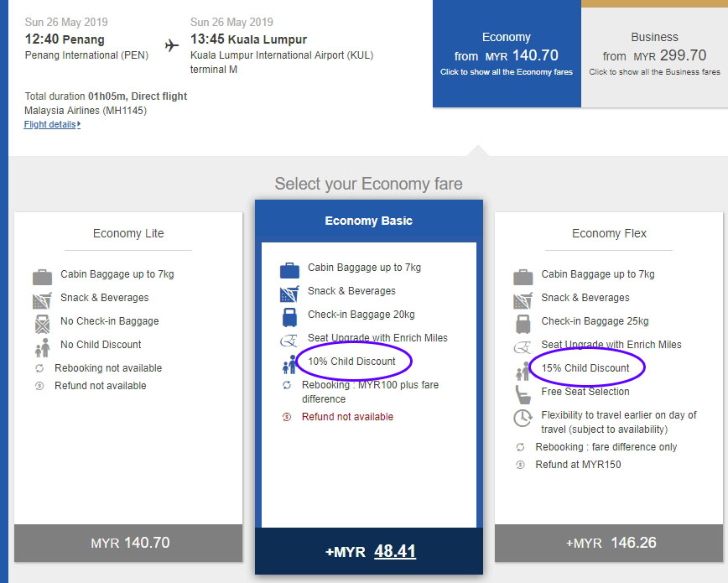Image resolution: width=728 pixels, height=583 pixels.
Task: Choose the Economy Lite MYR 140.70 fare
Action: coord(129,543)
